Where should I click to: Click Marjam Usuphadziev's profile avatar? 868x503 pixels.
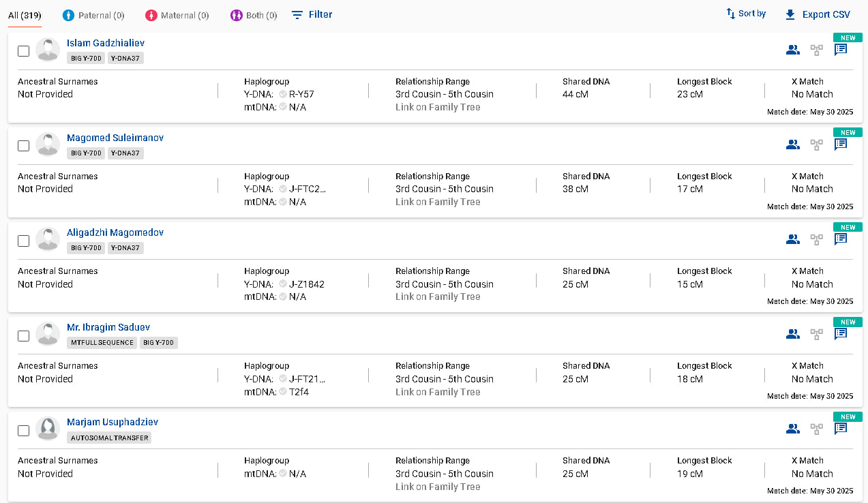tap(48, 429)
